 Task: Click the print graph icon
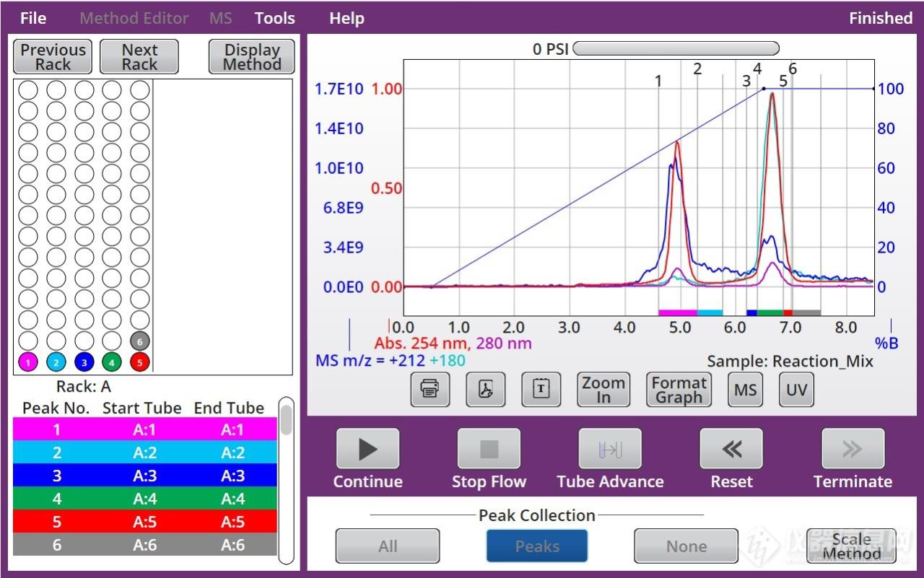(430, 390)
